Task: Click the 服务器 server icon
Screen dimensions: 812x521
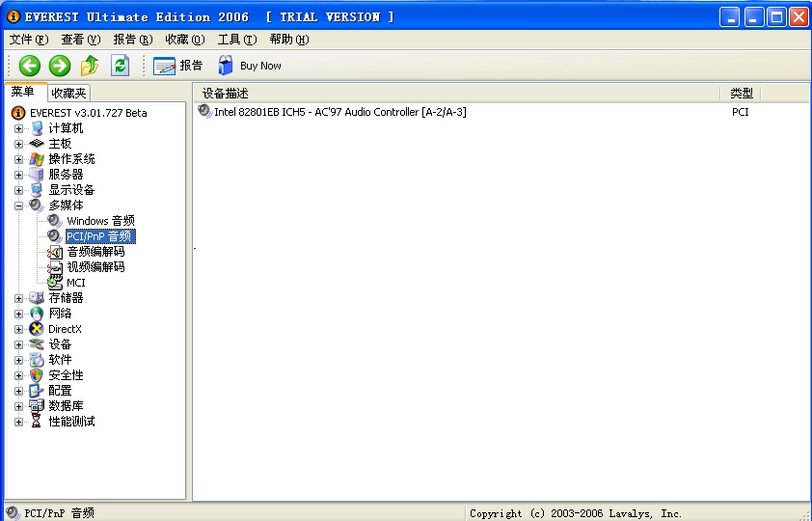Action: 37,175
